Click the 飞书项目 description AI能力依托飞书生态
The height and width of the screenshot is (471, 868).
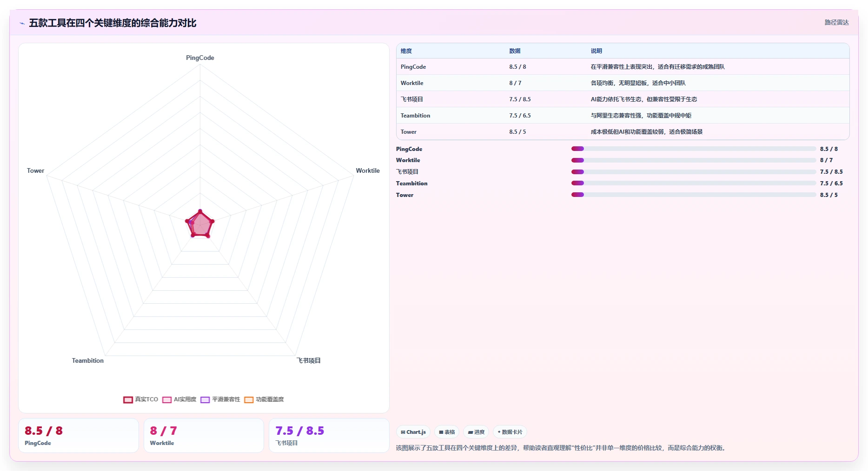pyautogui.click(x=643, y=99)
